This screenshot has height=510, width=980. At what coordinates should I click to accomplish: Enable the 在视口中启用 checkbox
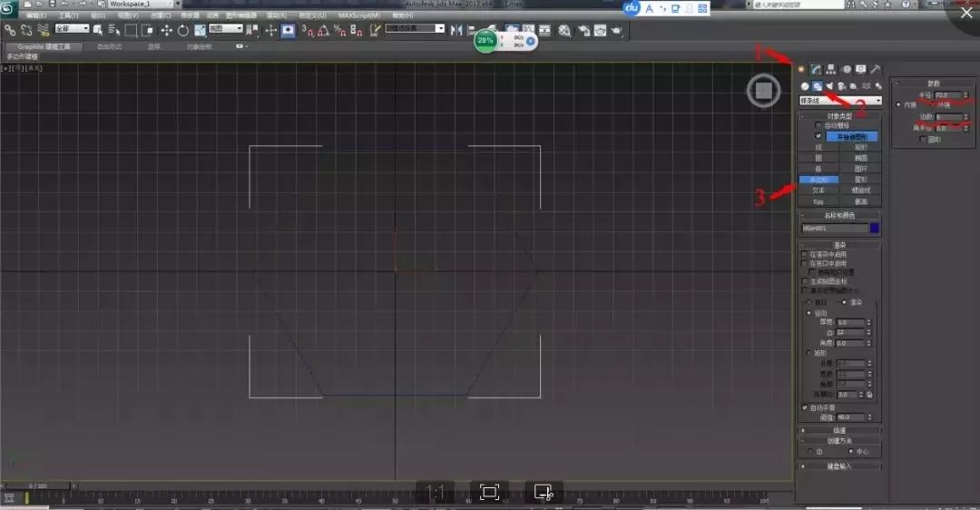click(805, 263)
